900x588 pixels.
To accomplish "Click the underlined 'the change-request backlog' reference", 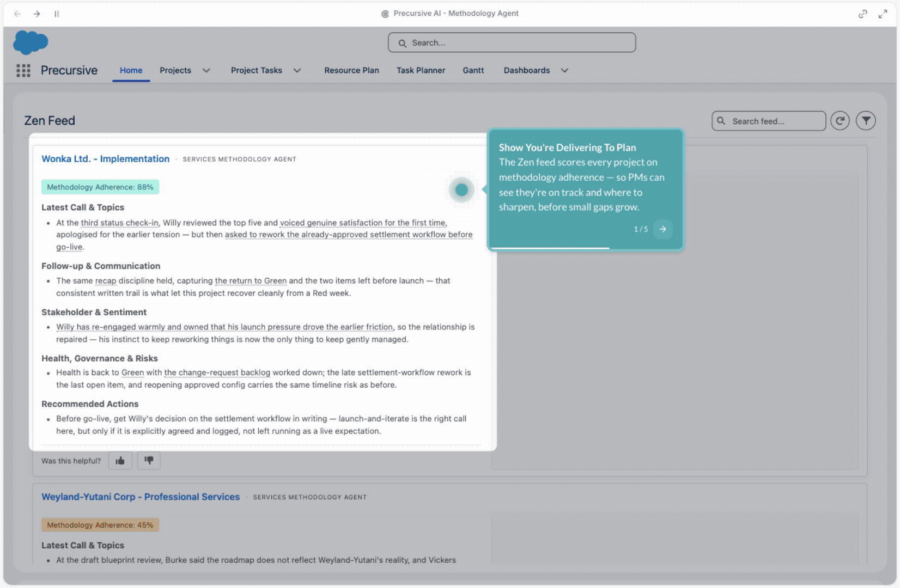I will 217,373.
